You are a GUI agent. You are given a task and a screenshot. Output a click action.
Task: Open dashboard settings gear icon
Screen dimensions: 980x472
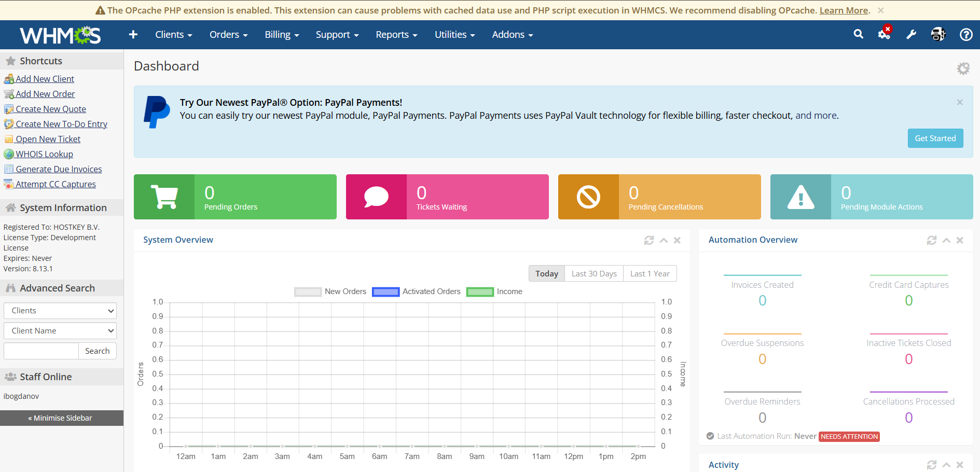[x=963, y=68]
